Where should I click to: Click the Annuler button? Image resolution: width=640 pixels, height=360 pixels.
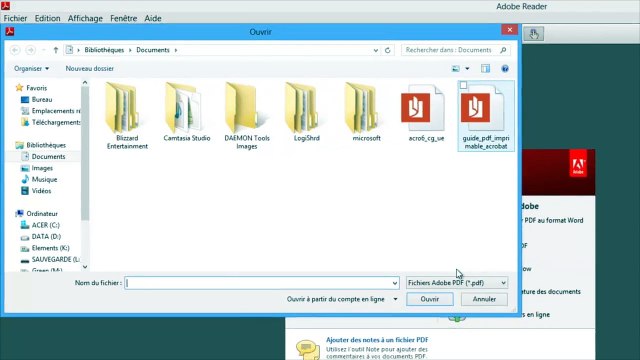484,299
